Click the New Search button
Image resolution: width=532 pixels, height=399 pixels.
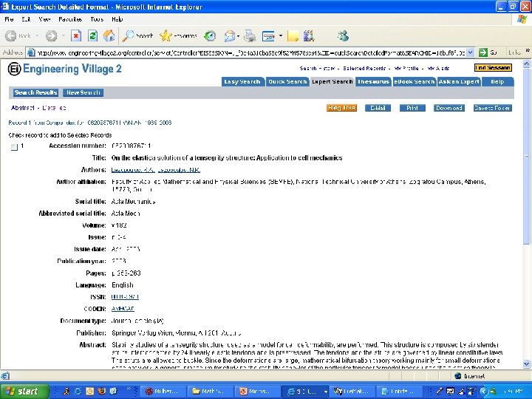click(x=83, y=92)
